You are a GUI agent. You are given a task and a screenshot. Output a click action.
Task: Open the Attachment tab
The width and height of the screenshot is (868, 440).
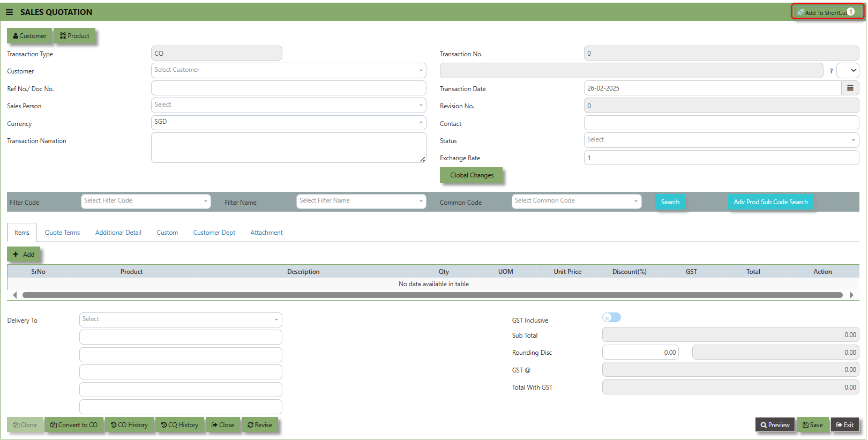(266, 233)
